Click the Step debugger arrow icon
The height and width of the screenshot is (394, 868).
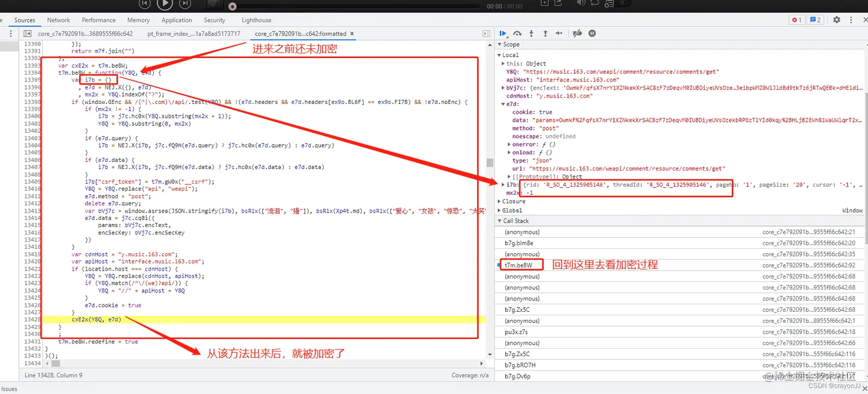pos(559,33)
